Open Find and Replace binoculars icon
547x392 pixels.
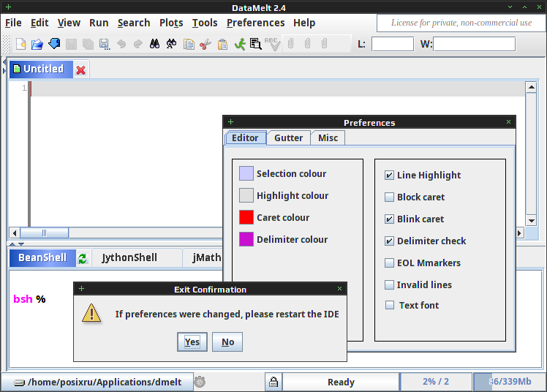[x=171, y=44]
